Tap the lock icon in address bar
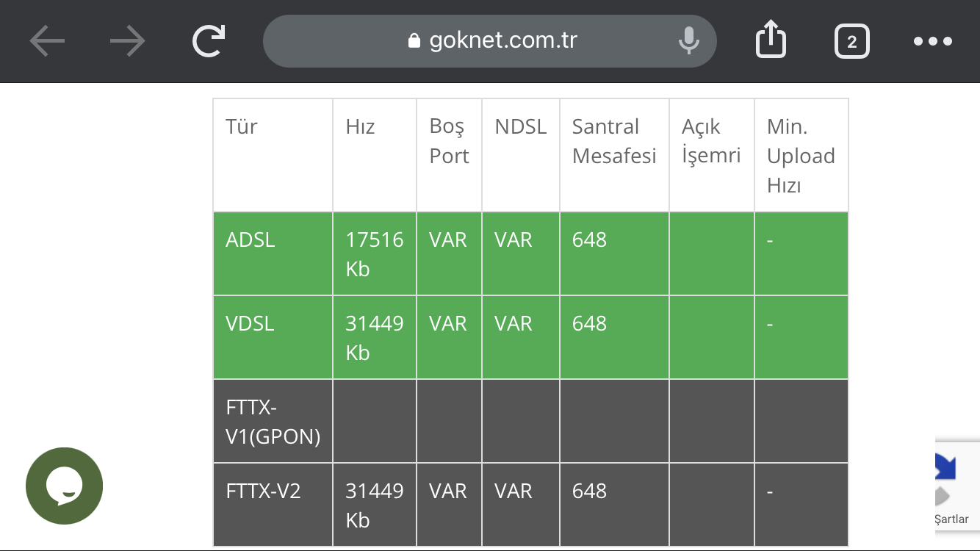Screen dimensions: 980x551 [x=414, y=41]
